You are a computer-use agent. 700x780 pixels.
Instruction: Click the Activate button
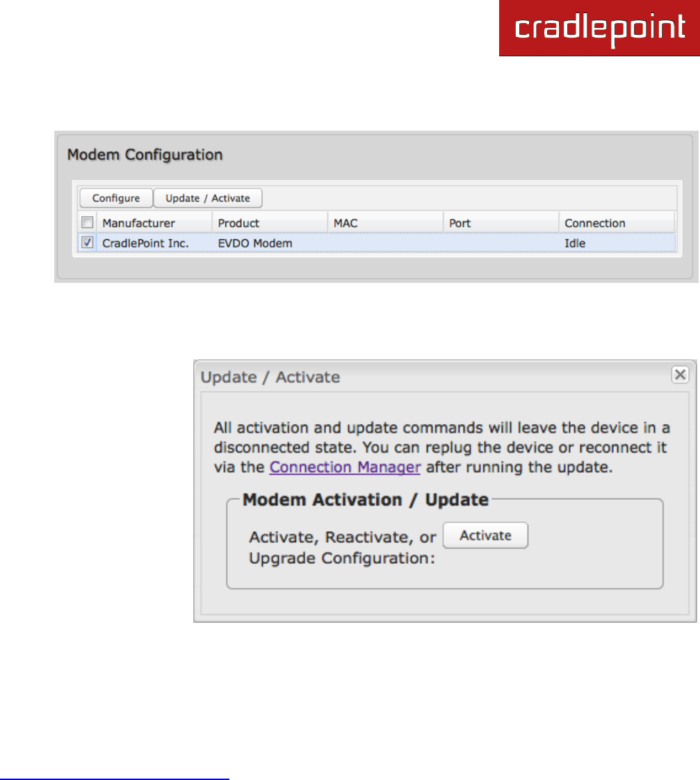[x=485, y=535]
